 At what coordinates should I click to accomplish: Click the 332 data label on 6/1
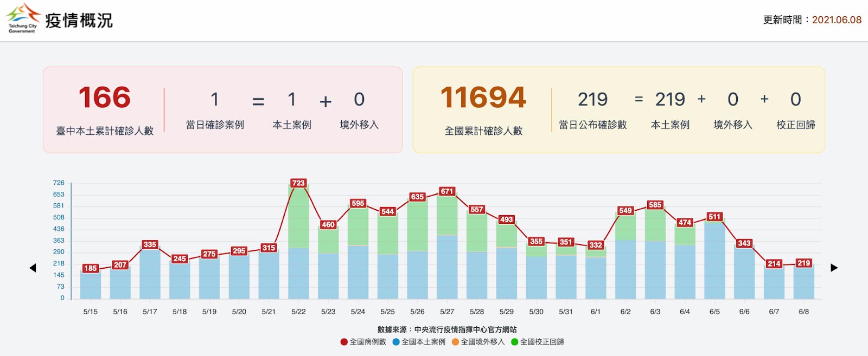(596, 245)
